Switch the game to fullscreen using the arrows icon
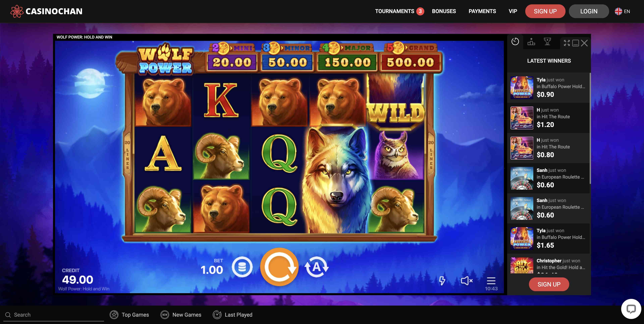Viewport: 644px width, 324px height. 567,43
